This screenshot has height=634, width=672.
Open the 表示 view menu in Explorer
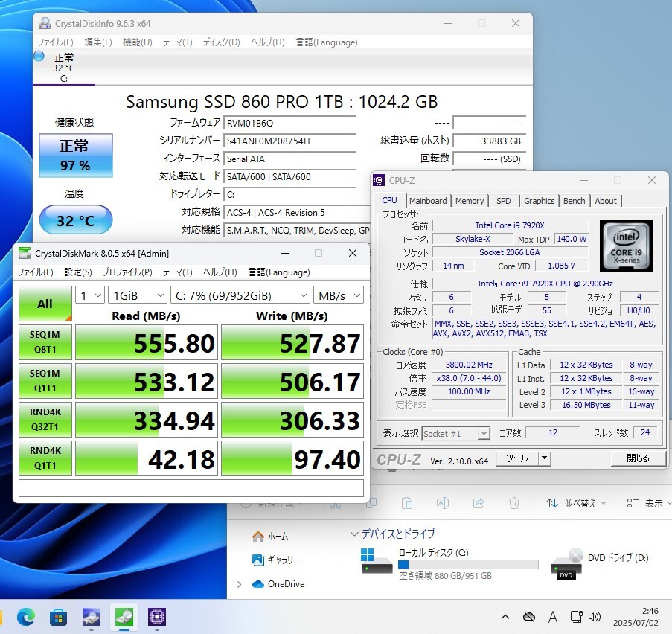(x=648, y=503)
